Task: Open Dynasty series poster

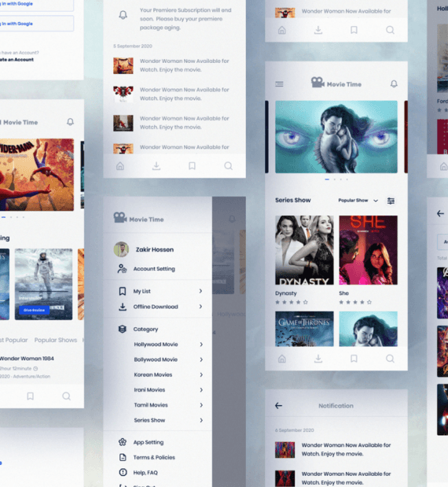Action: coord(304,250)
